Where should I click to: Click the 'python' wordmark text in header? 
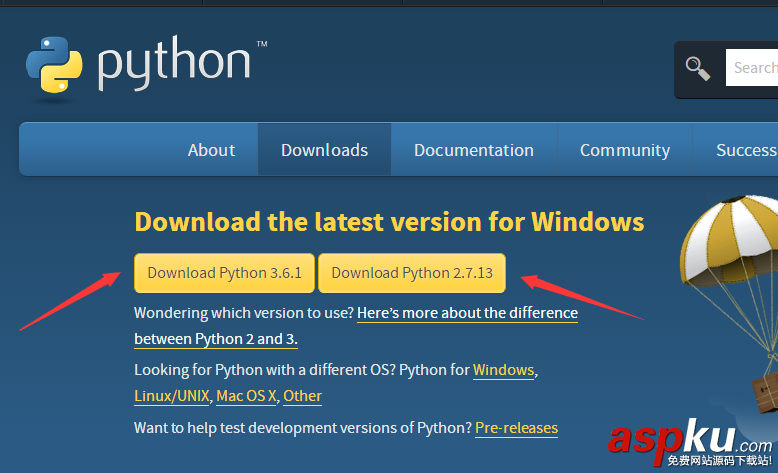[x=173, y=64]
